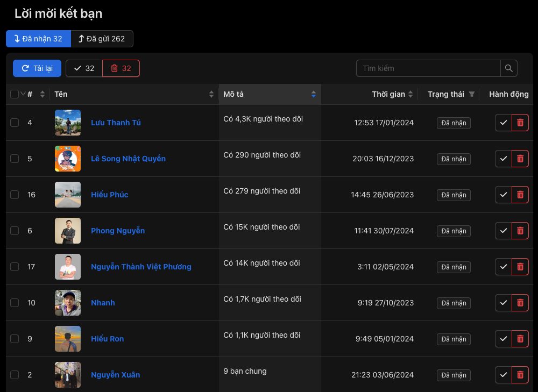This screenshot has width=538, height=392.
Task: Delete the friend request from Nhanh
Action: point(520,303)
